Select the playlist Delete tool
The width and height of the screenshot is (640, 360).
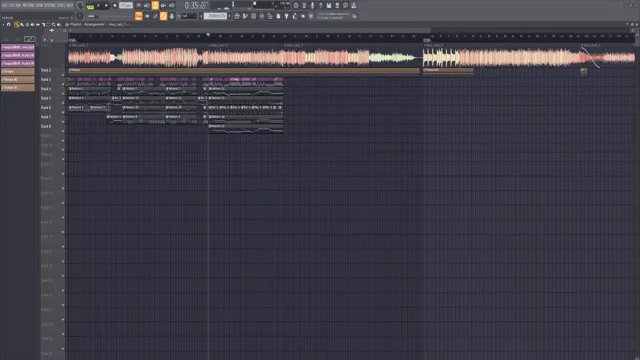(27, 24)
